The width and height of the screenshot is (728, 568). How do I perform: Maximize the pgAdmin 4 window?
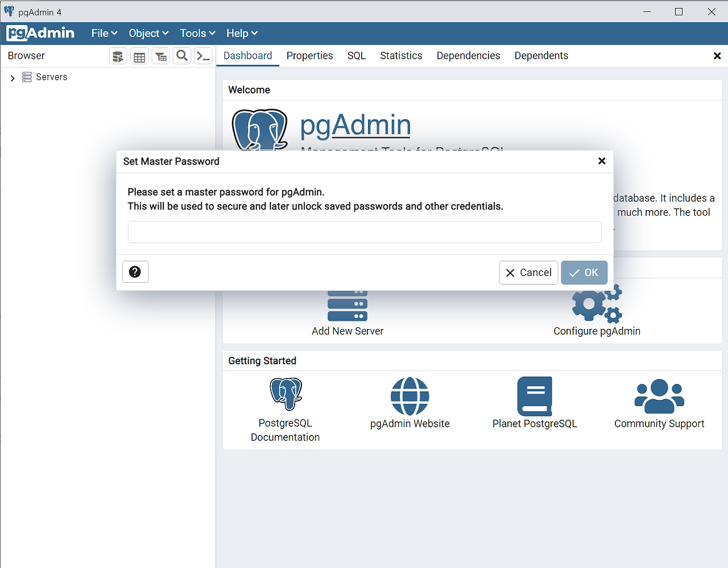click(x=679, y=11)
